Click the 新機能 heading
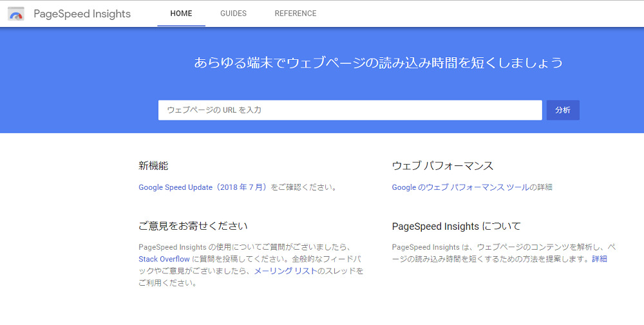 (153, 166)
